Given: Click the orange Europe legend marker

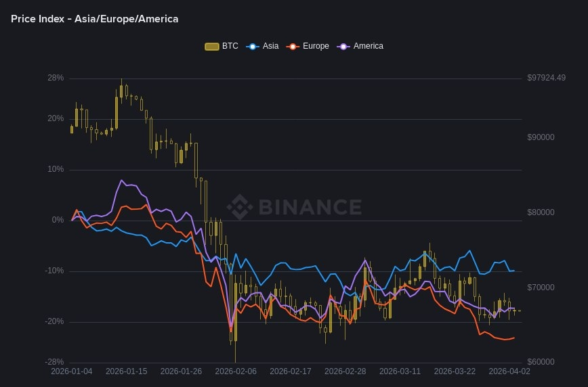Looking at the screenshot, I should (x=293, y=46).
